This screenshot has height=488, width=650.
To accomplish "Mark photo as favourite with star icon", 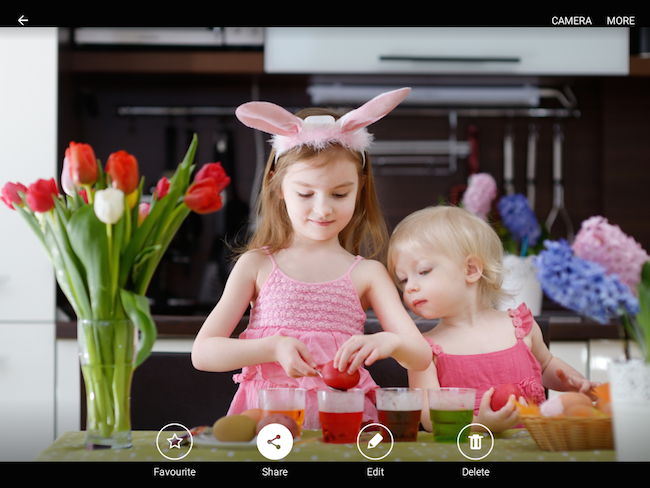I will [x=175, y=442].
